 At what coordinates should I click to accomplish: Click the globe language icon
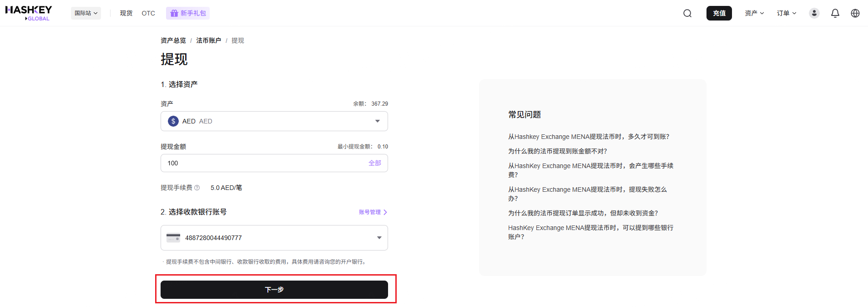(855, 13)
